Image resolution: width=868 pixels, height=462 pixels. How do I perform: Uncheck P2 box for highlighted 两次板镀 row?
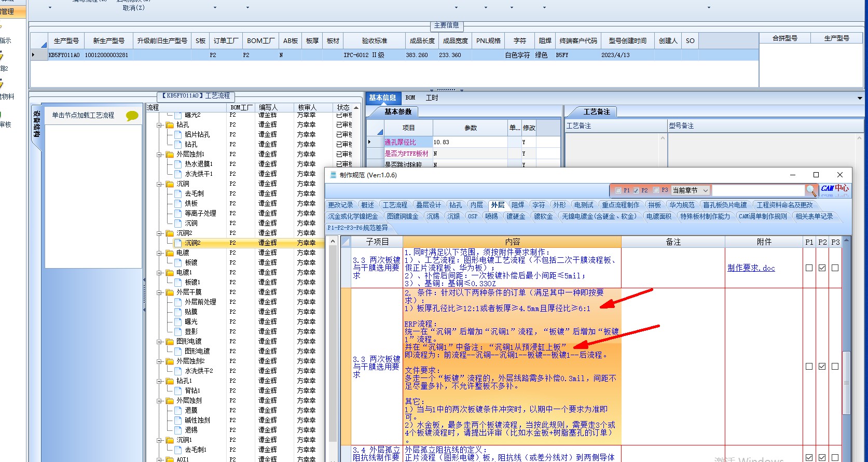[822, 367]
